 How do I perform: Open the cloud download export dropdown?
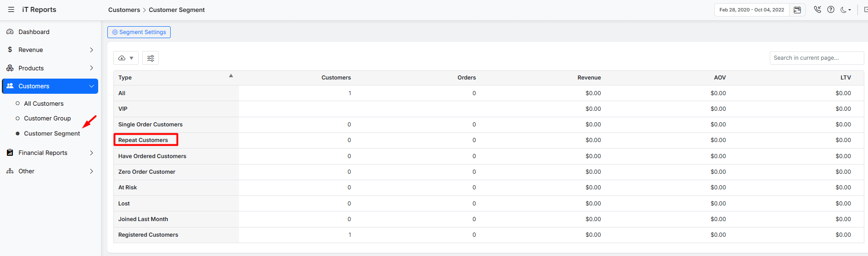point(126,58)
